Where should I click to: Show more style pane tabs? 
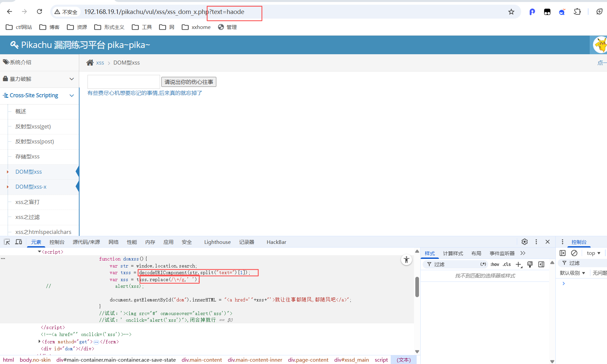click(x=523, y=253)
